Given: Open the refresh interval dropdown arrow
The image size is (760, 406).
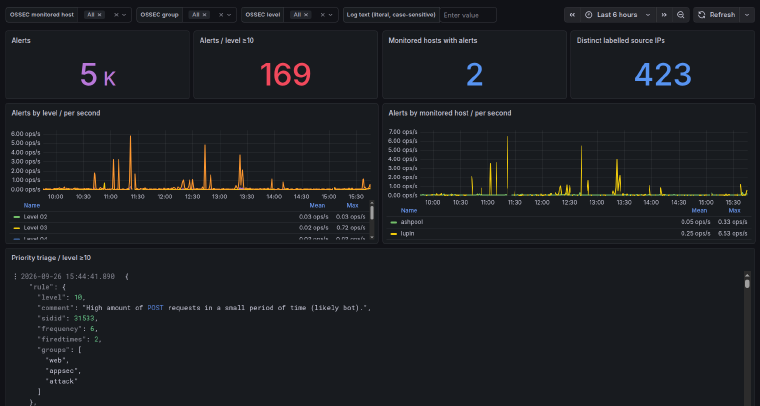Looking at the screenshot, I should click(x=747, y=15).
